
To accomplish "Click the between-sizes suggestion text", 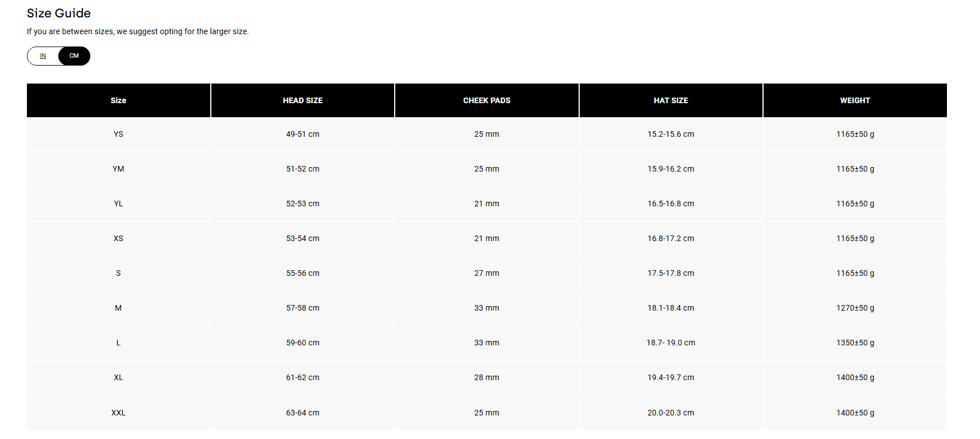I will [x=138, y=32].
